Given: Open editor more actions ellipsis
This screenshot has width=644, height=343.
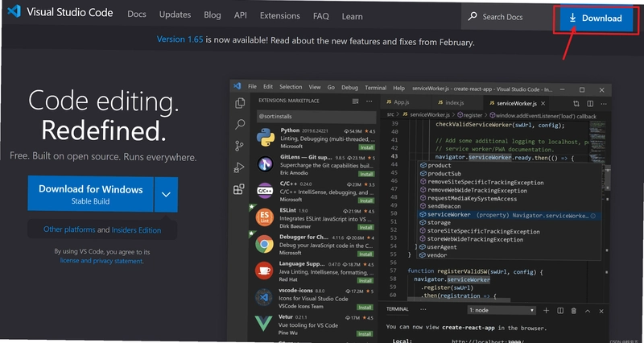Looking at the screenshot, I should pos(603,104).
